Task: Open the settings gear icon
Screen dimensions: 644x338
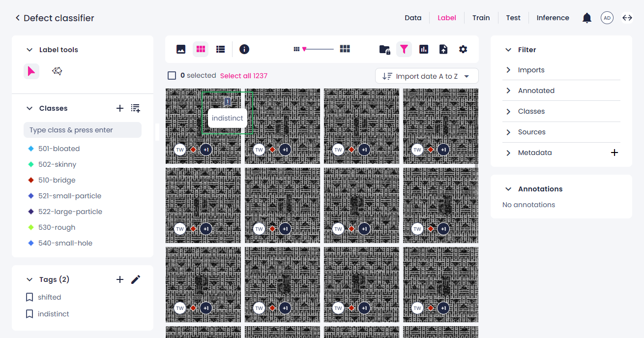Action: pyautogui.click(x=463, y=49)
